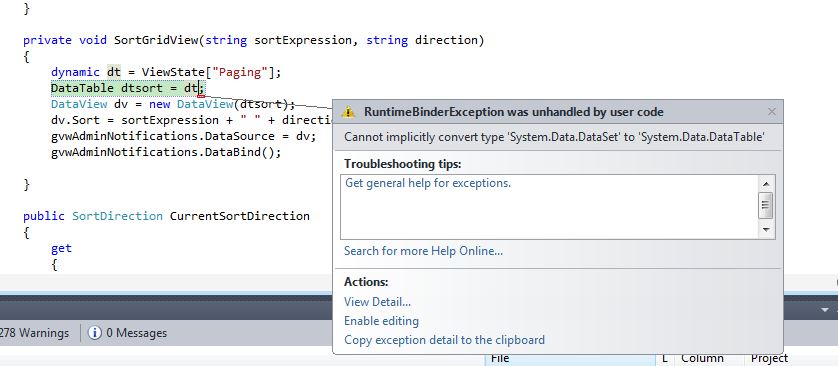Open View Detail for the exception
The height and width of the screenshot is (366, 838).
(377, 302)
